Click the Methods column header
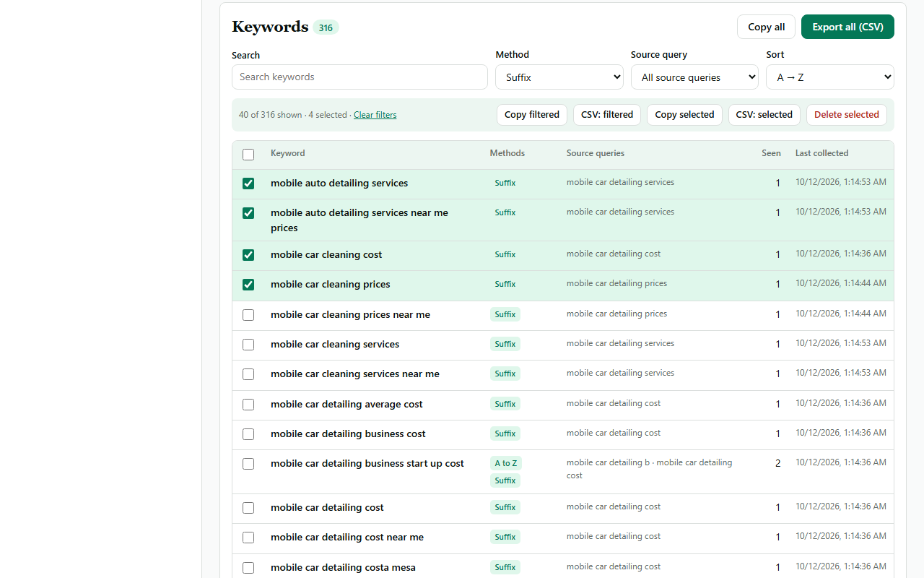924x578 pixels. click(507, 153)
